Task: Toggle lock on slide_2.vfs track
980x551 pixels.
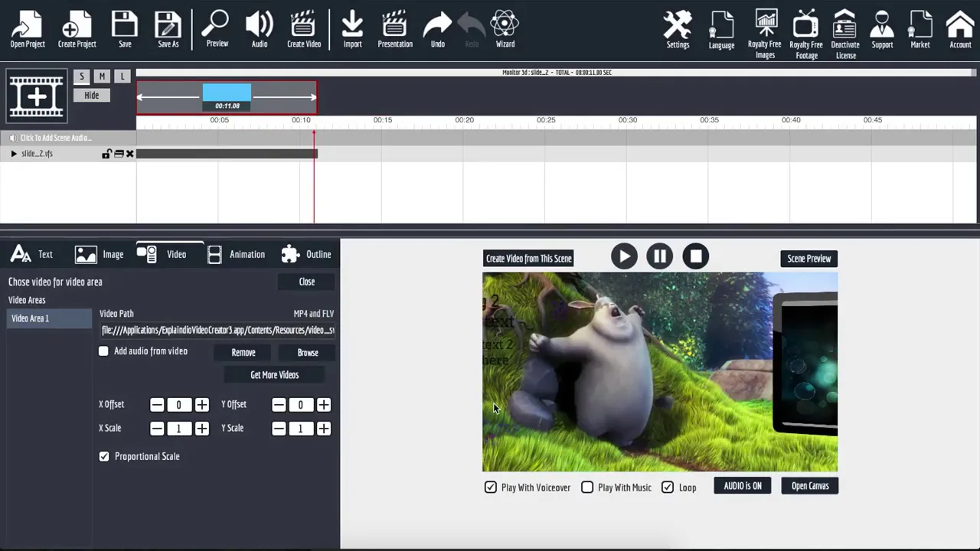Action: click(x=106, y=154)
